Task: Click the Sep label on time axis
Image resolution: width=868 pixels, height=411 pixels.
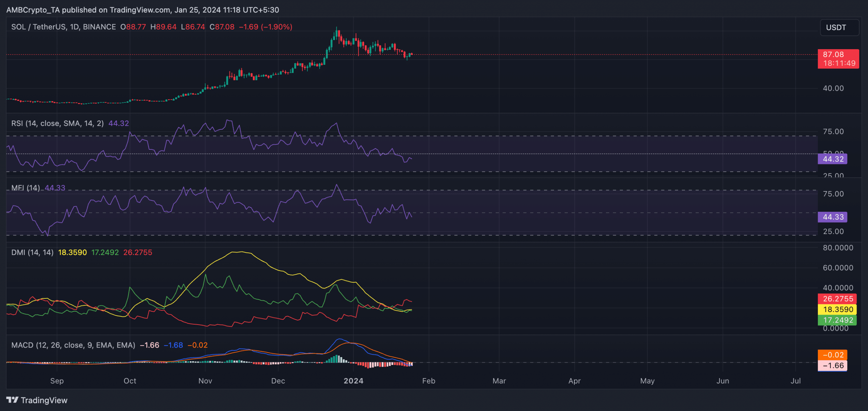Action: pos(57,381)
